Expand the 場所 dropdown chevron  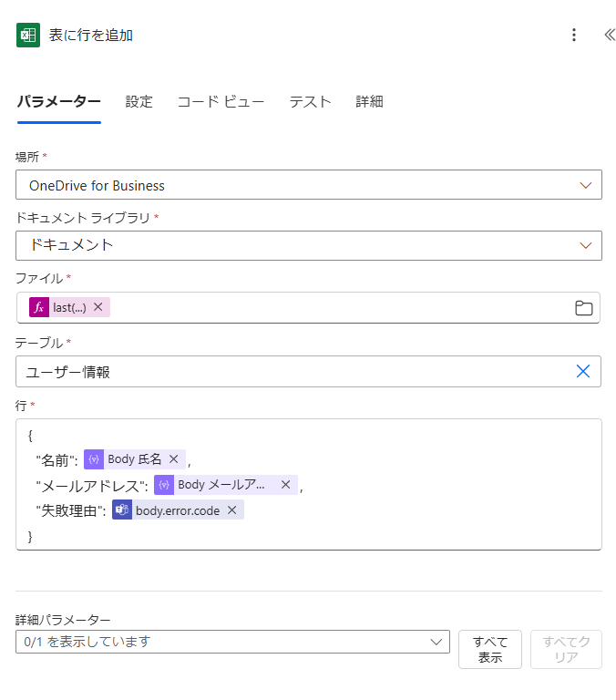click(x=586, y=185)
